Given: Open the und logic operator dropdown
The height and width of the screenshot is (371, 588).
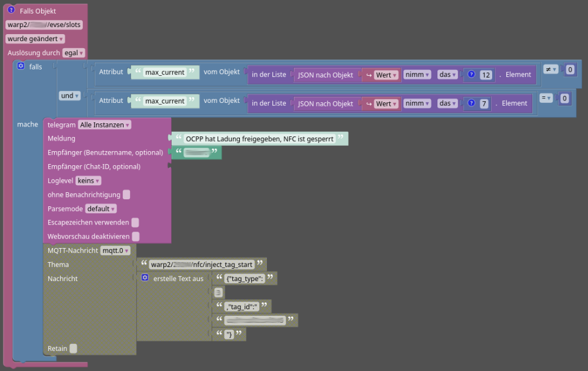Looking at the screenshot, I should point(69,95).
